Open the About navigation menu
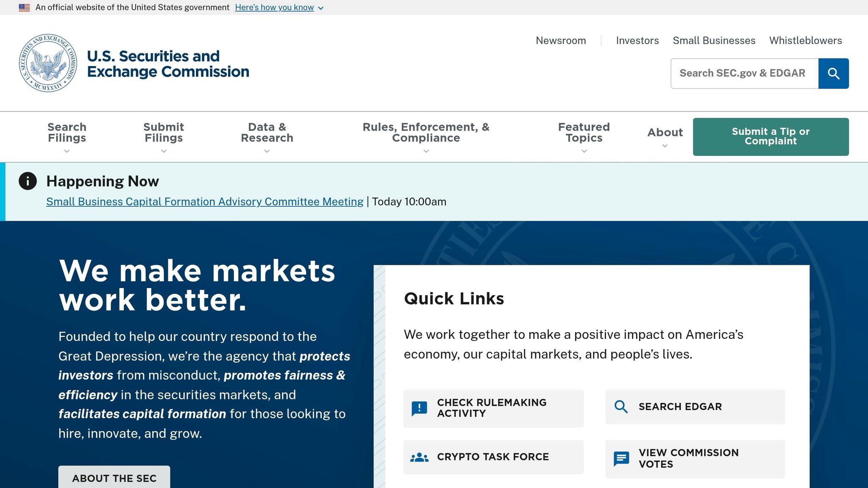Screen dimensions: 868x488 (665, 137)
